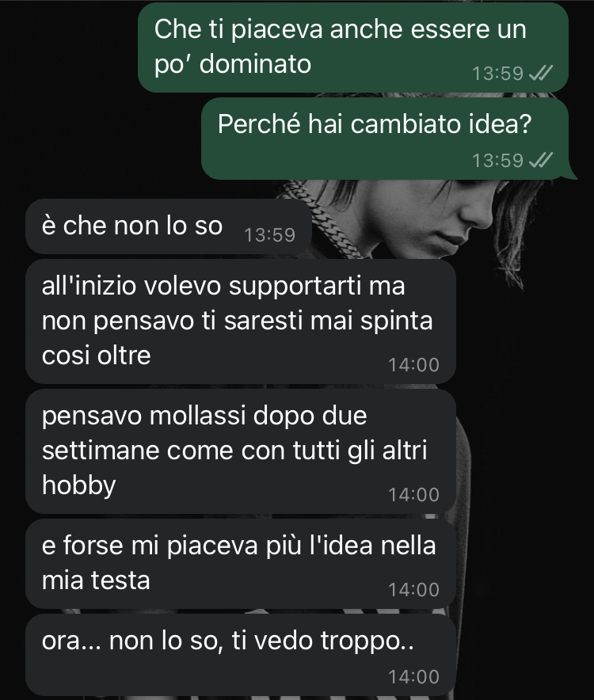Select the 'è che non lo so' message

click(x=169, y=226)
